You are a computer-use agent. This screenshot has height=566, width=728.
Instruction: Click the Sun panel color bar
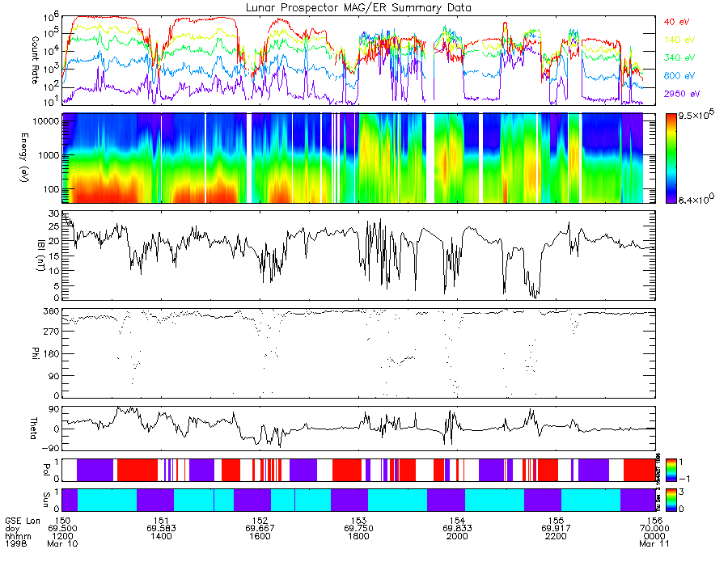671,500
